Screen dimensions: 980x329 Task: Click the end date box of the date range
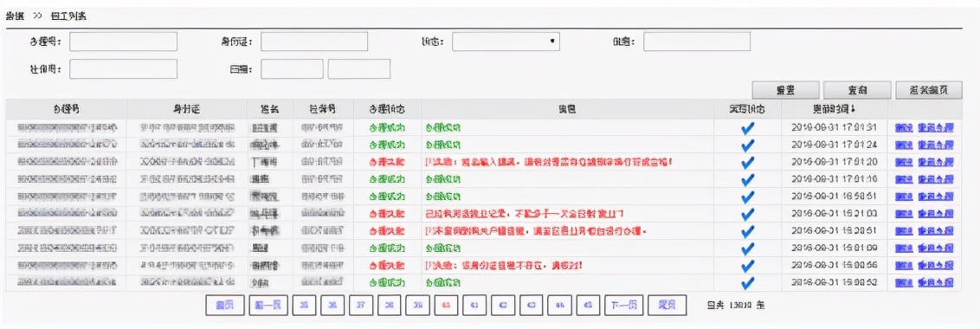pyautogui.click(x=358, y=68)
